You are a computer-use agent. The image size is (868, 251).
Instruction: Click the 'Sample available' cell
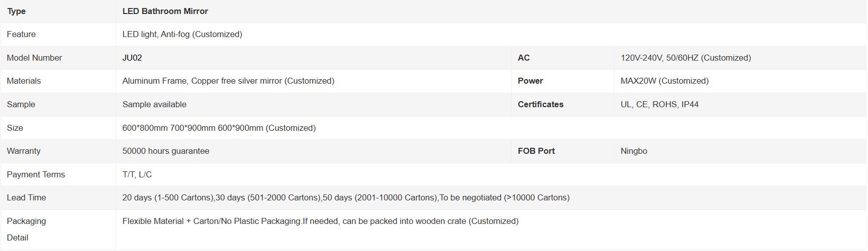click(x=314, y=104)
